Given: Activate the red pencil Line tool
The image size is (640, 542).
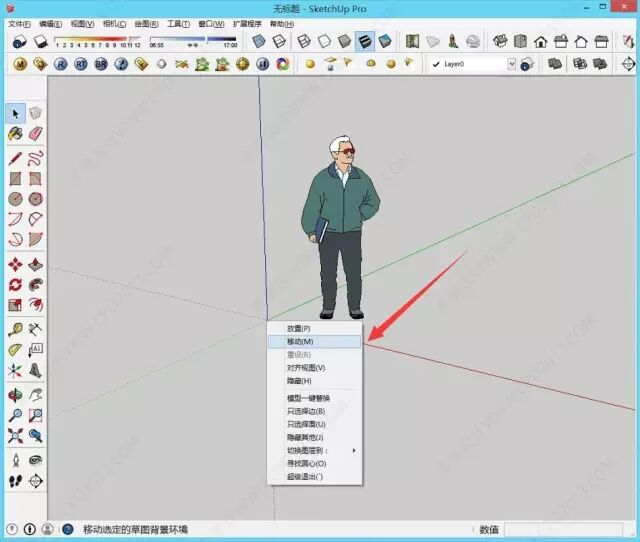Looking at the screenshot, I should coord(16,158).
